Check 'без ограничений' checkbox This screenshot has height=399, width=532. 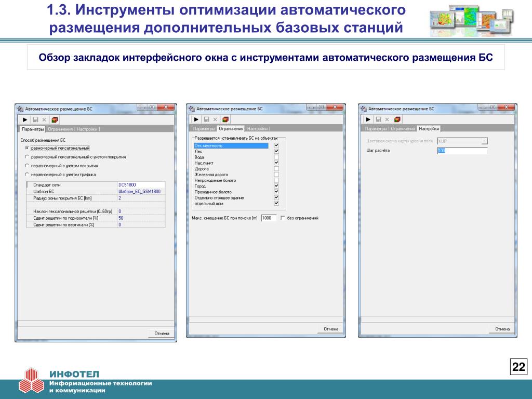[283, 218]
